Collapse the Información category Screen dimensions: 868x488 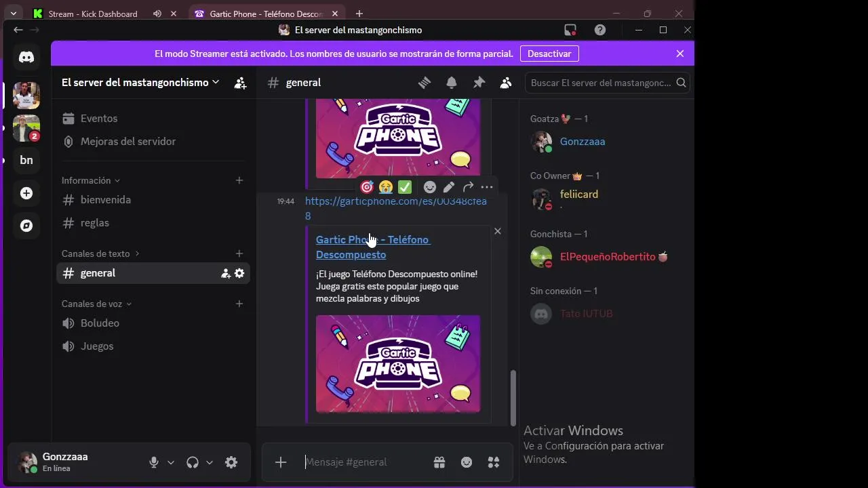tap(91, 180)
